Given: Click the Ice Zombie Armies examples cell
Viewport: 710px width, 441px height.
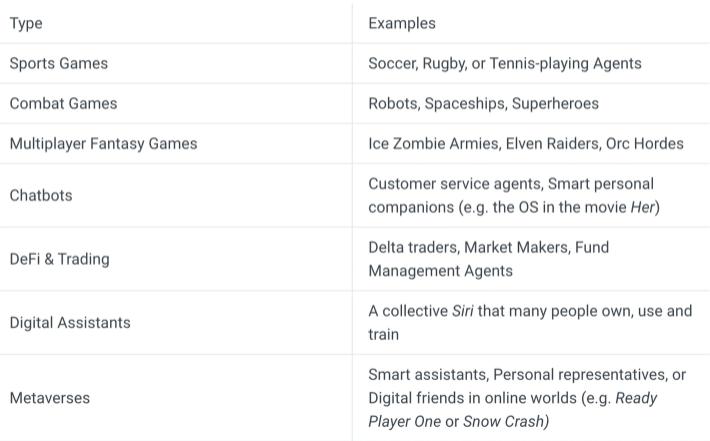Looking at the screenshot, I should pos(525,143).
